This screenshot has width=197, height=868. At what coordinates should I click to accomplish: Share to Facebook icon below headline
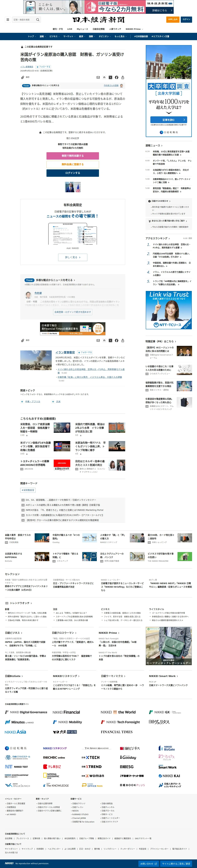(116, 78)
